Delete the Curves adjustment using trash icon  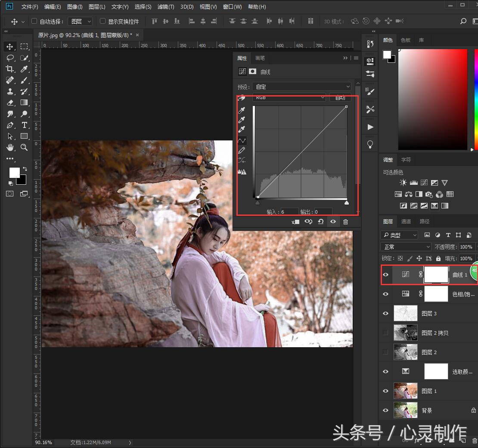346,221
